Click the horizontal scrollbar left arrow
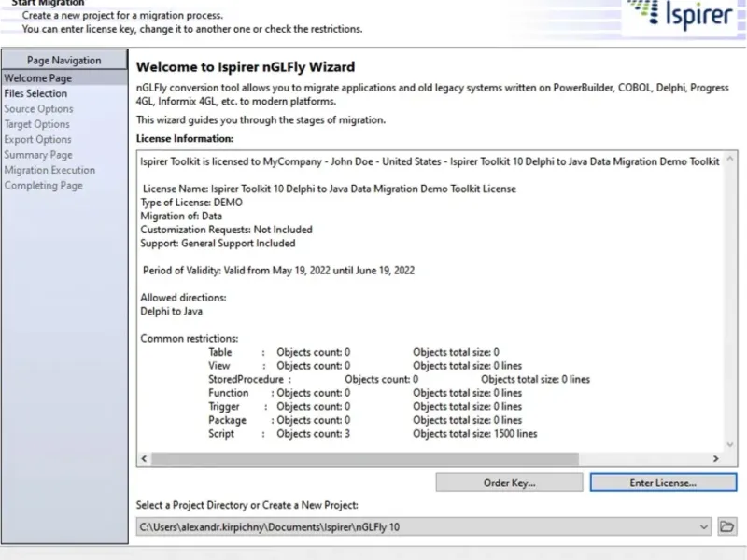Viewport: 747px width, 560px height. [144, 458]
